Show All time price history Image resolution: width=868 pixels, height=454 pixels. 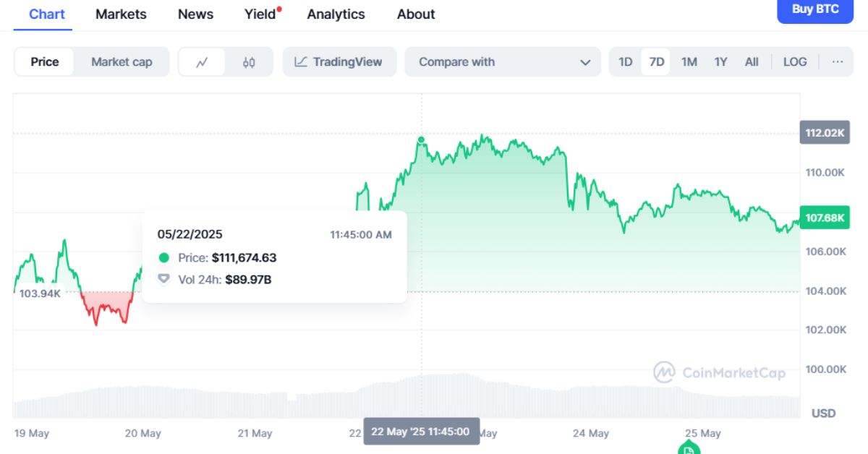tap(752, 62)
